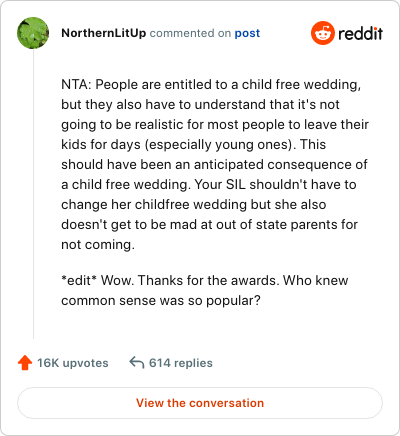Click the "not coming." line of comment

98,245
